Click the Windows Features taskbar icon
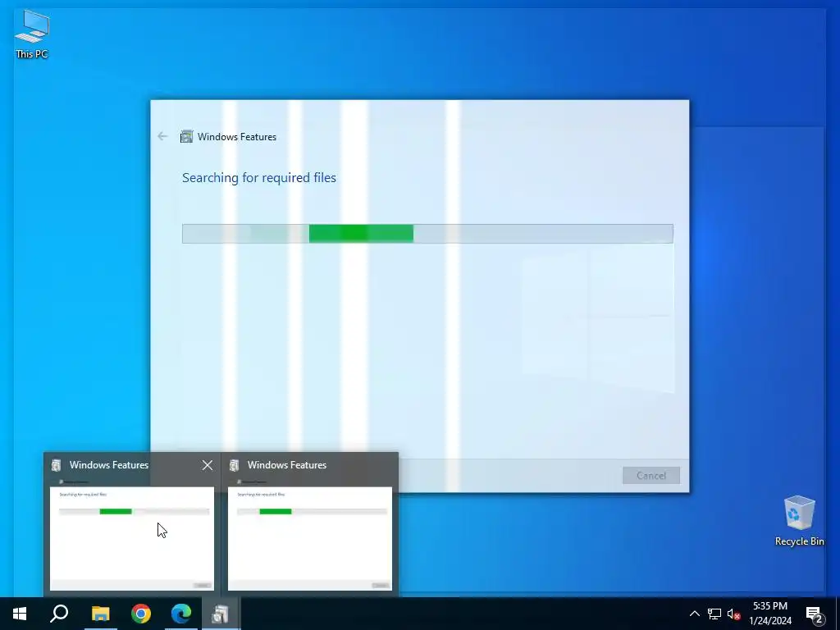The width and height of the screenshot is (840, 630). click(x=221, y=614)
